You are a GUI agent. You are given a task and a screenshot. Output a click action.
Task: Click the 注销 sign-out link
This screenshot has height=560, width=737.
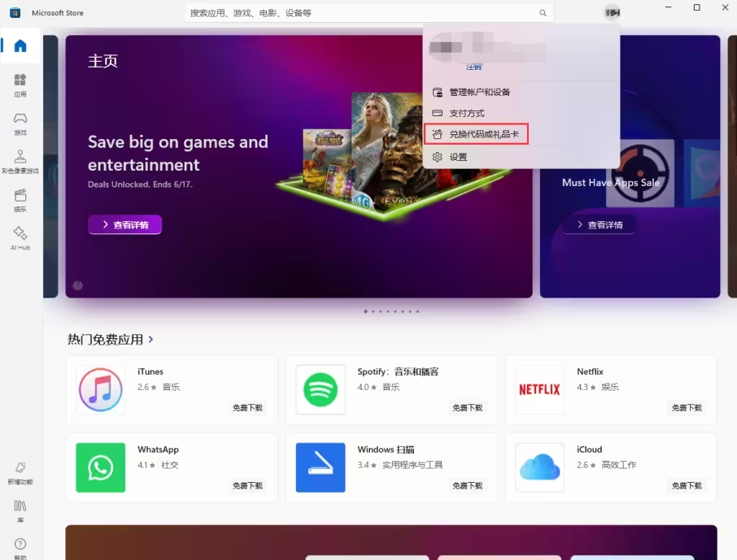tap(473, 67)
